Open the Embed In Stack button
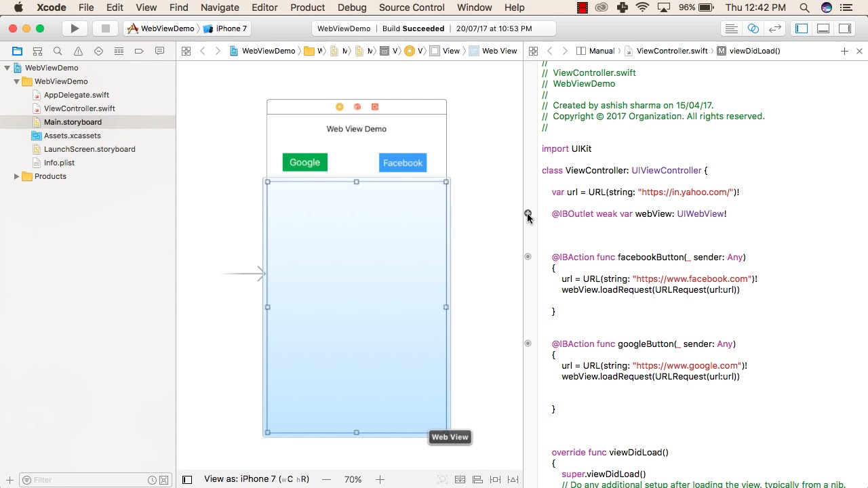Viewport: 868px width, 488px height. (x=460, y=479)
